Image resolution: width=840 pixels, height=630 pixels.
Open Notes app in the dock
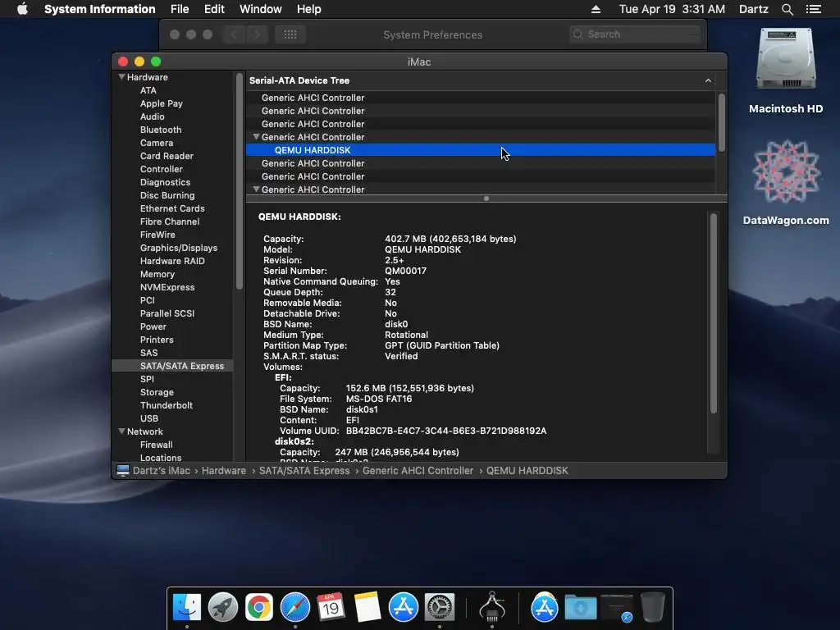pos(367,608)
